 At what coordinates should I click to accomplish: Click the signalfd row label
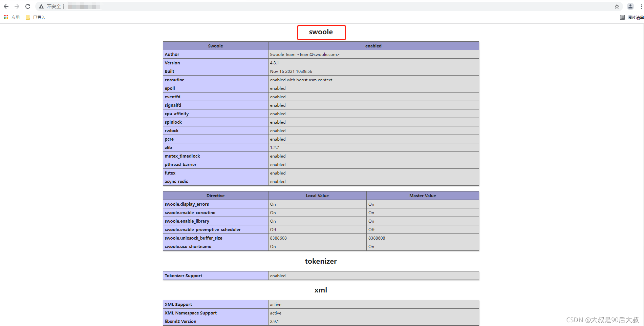(x=173, y=105)
